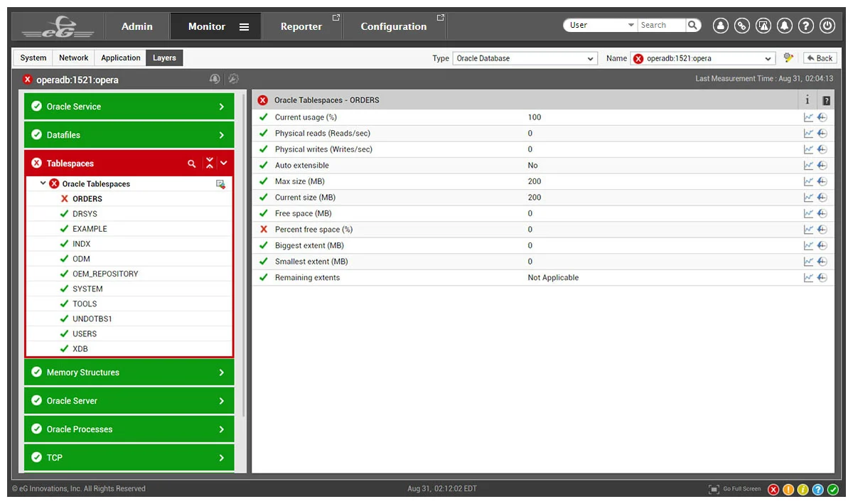
Task: Open the Reporter menu
Action: pos(302,26)
